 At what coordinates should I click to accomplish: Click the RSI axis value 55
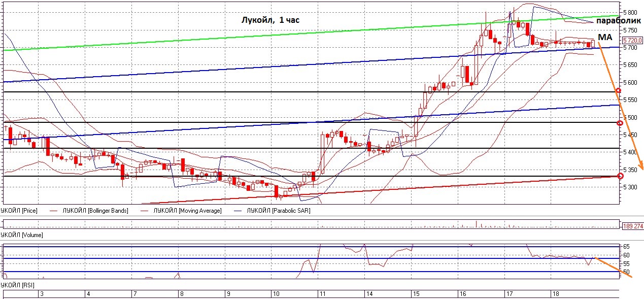[627, 264]
